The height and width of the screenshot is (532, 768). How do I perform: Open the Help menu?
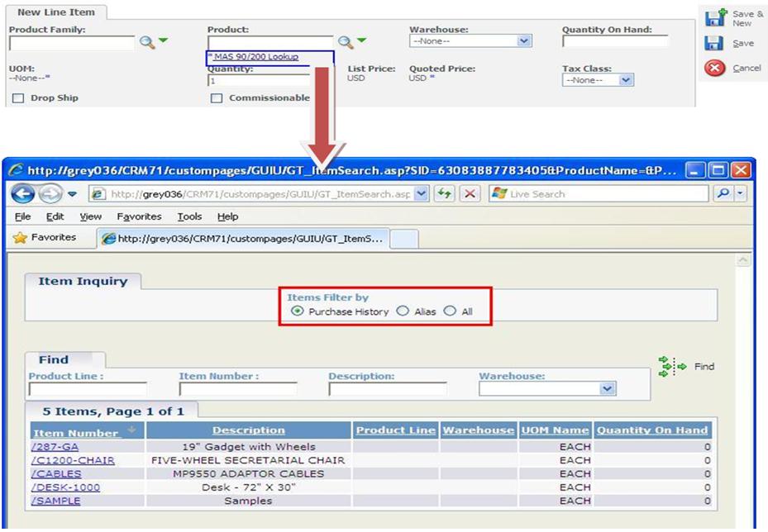tap(228, 216)
